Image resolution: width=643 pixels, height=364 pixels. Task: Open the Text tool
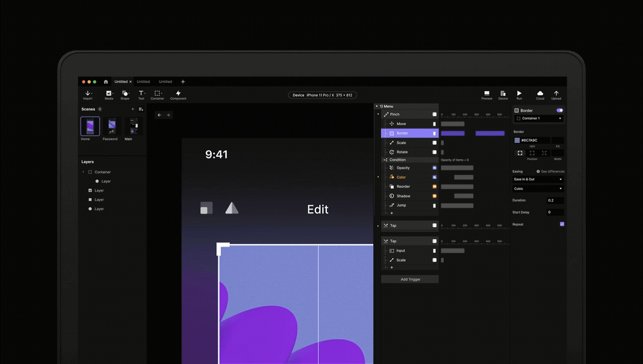coord(141,94)
